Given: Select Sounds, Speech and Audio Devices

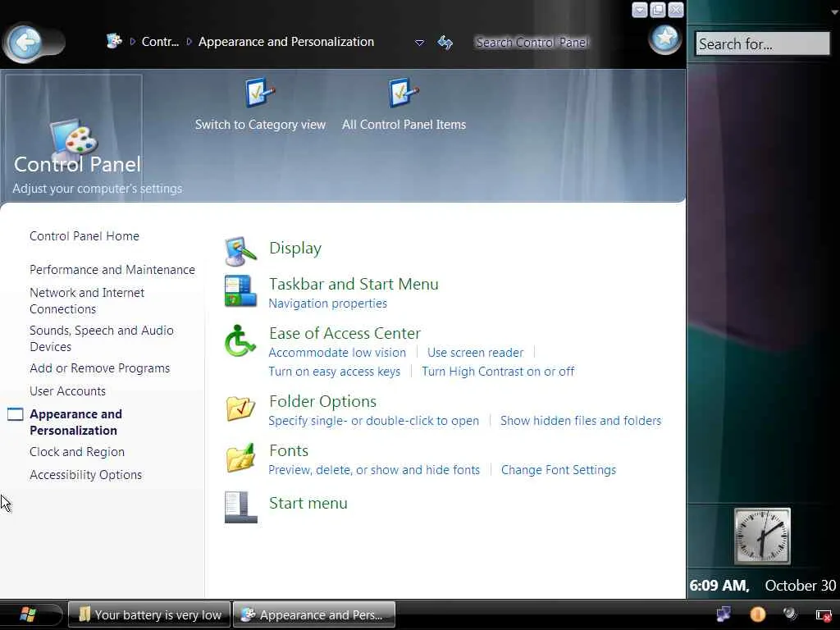Looking at the screenshot, I should coord(101,339).
